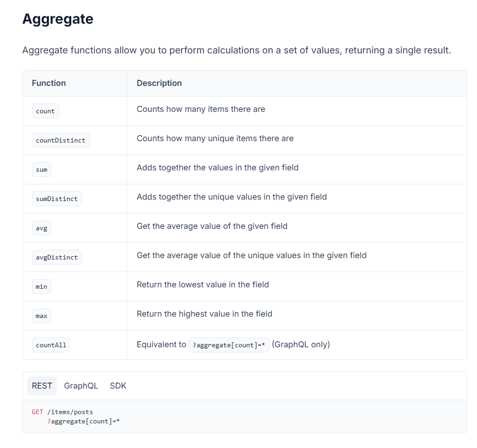
Task: Click the countAll function code label
Action: (x=51, y=345)
